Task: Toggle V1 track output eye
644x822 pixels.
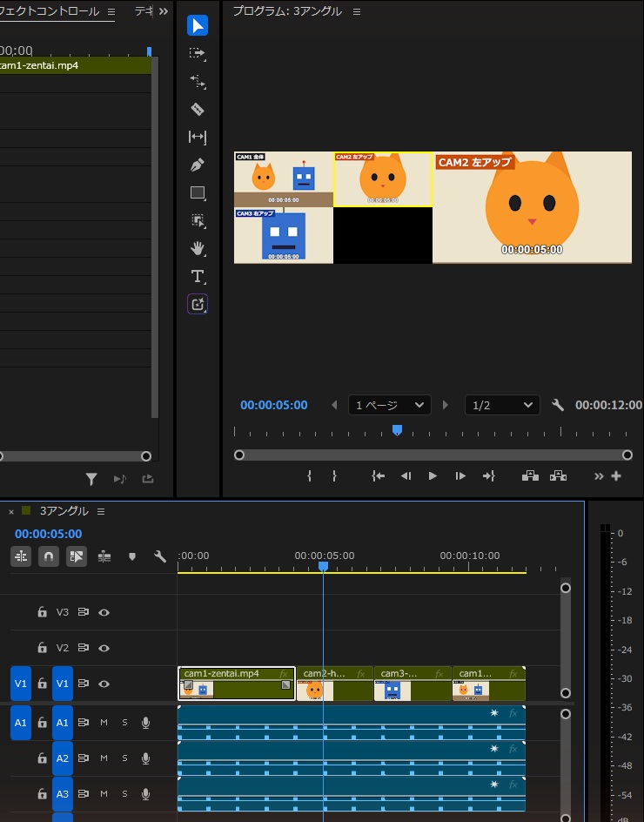Action: (x=104, y=684)
